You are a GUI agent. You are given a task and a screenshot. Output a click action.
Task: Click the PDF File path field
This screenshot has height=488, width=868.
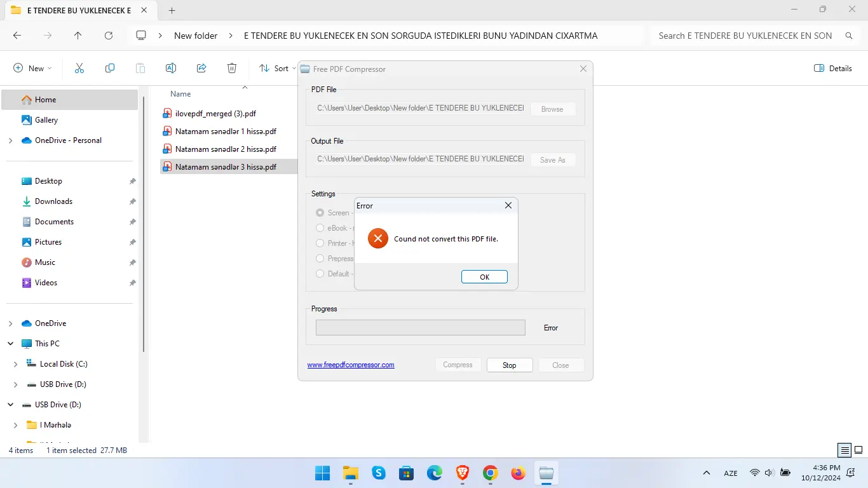421,109
